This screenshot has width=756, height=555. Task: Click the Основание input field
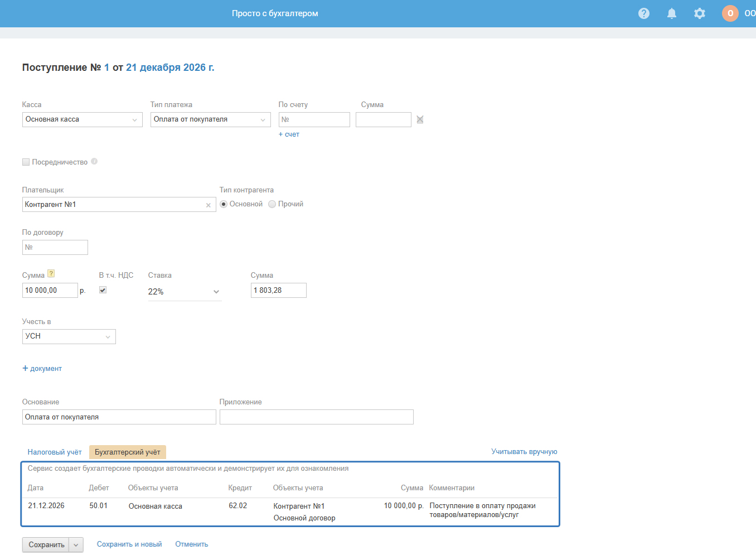119,417
